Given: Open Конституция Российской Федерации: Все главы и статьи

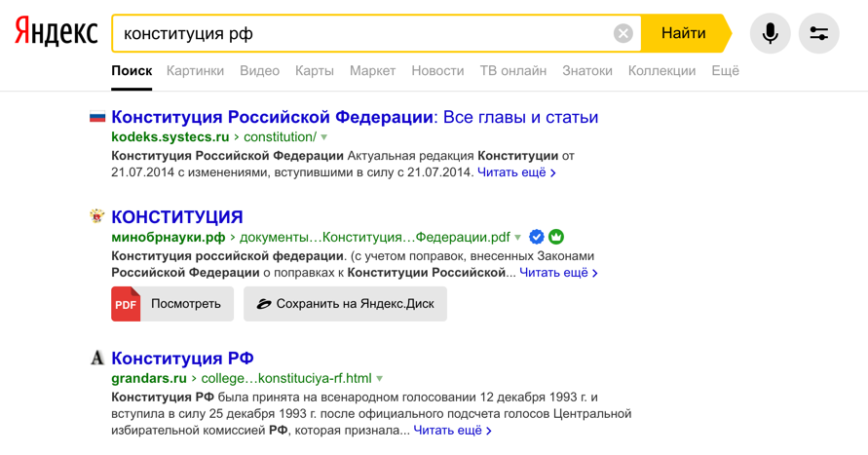Looking at the screenshot, I should click(355, 117).
